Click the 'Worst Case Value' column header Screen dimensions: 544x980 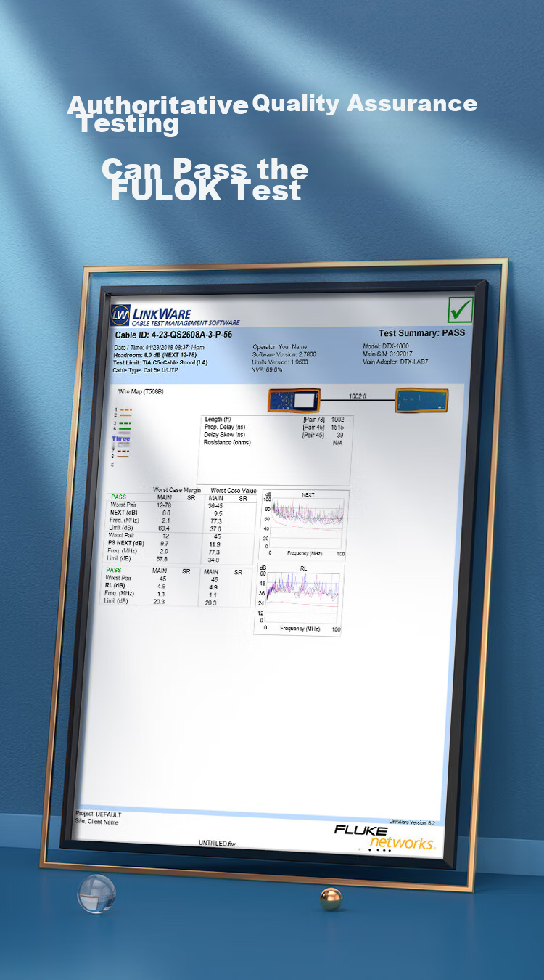click(x=234, y=491)
